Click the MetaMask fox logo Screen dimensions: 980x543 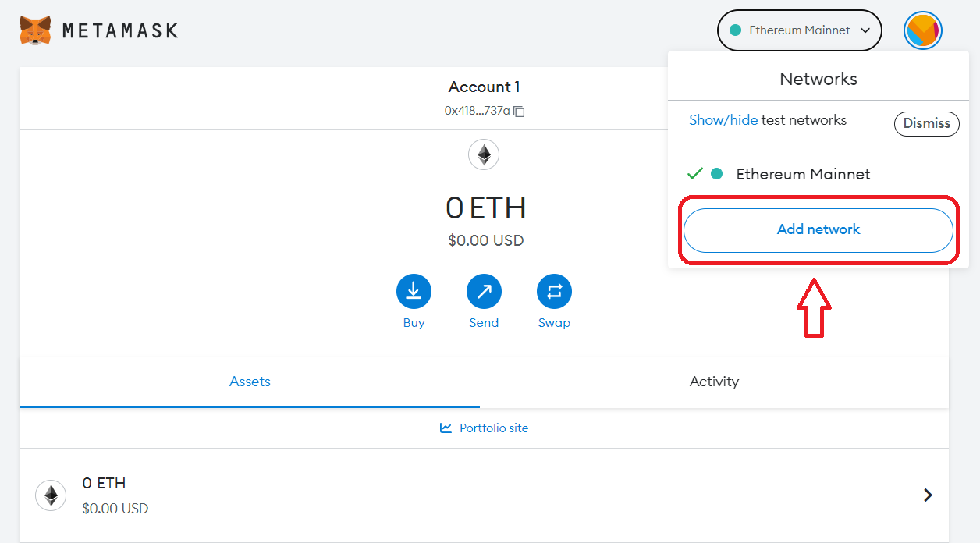(x=35, y=30)
